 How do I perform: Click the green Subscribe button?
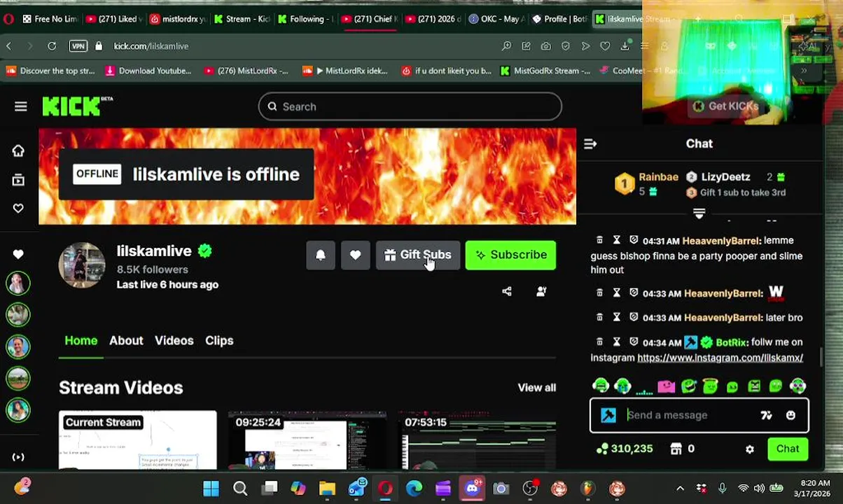tap(510, 255)
